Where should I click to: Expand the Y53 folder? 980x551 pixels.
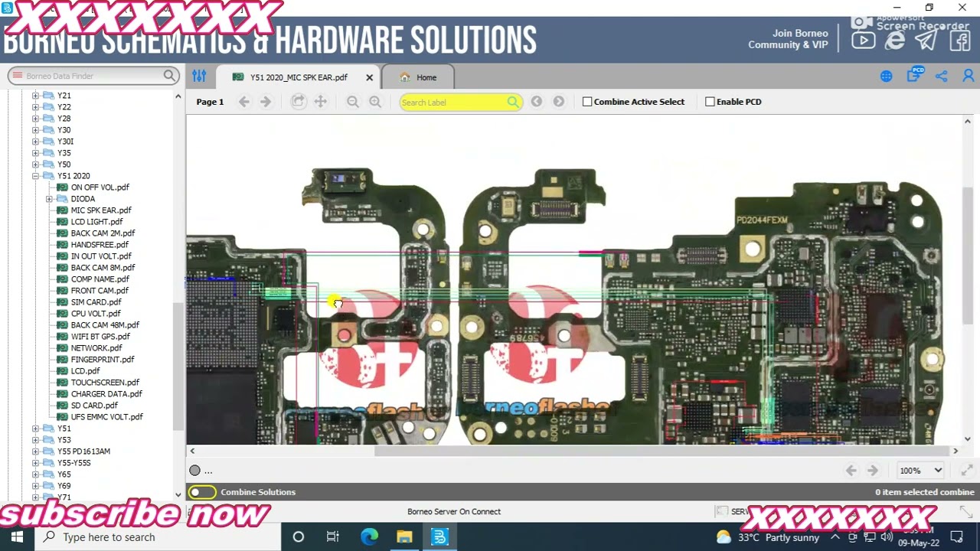click(35, 440)
